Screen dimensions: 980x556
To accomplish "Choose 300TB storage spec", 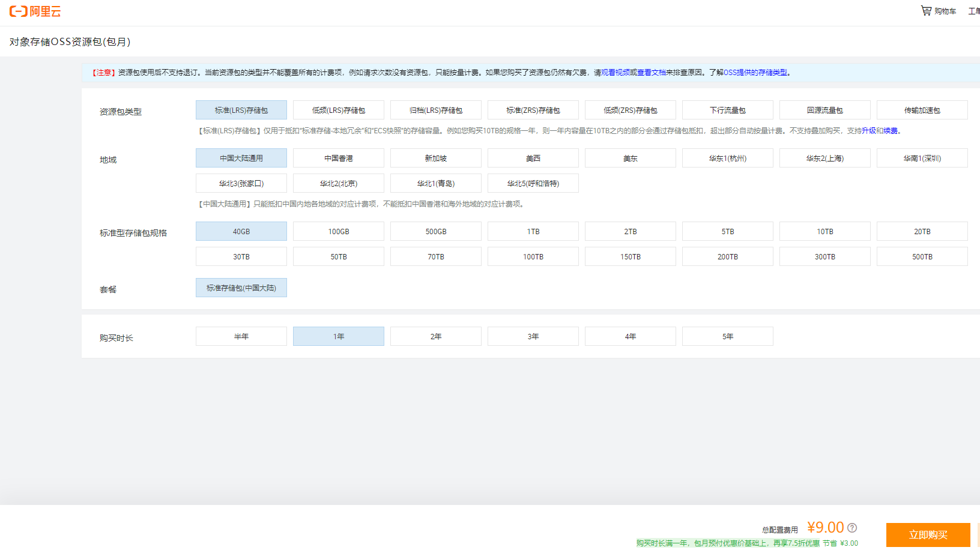I will click(x=825, y=256).
